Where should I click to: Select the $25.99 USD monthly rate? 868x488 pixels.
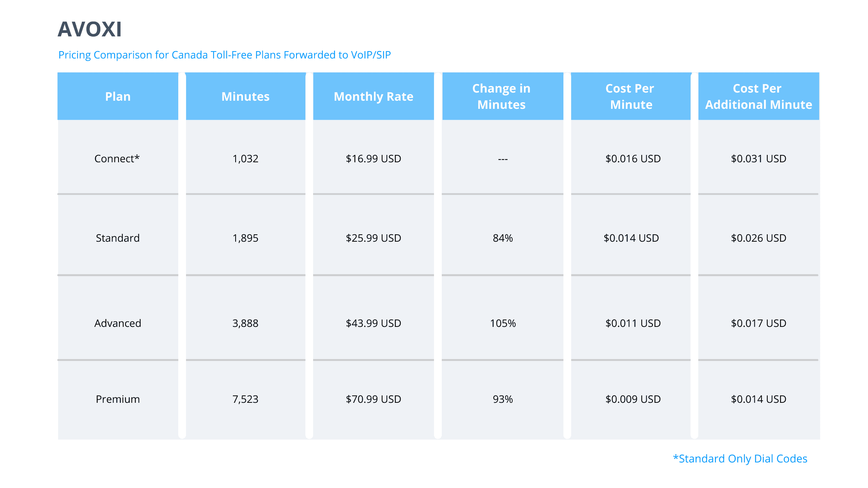(x=373, y=238)
